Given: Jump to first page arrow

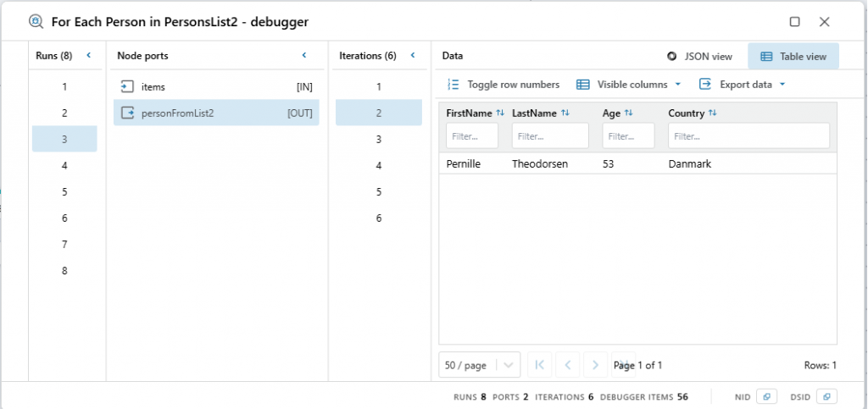Looking at the screenshot, I should click(x=539, y=365).
